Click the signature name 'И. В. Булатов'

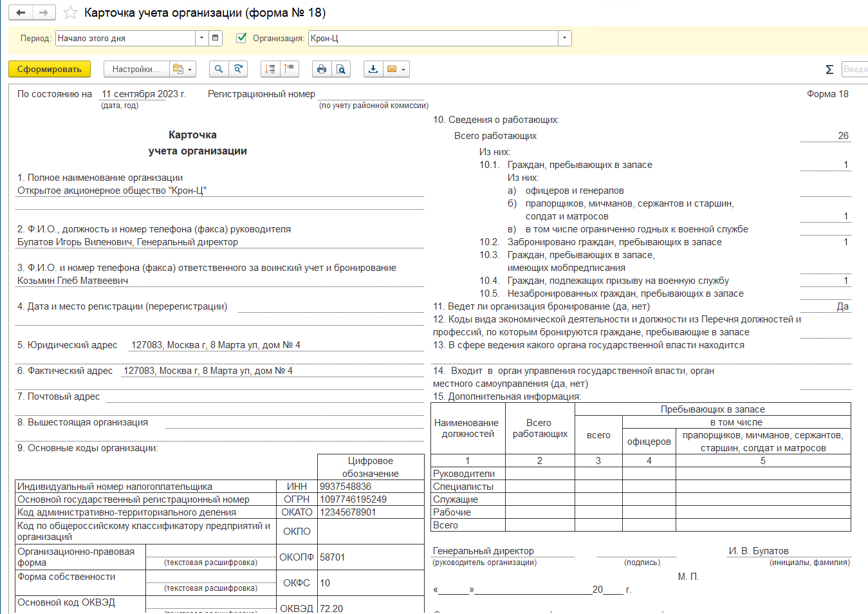point(759,551)
